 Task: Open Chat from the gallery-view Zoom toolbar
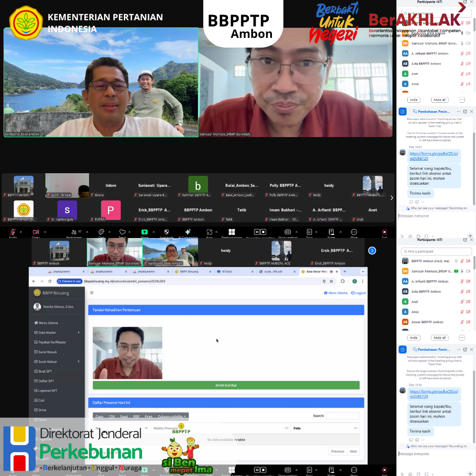click(x=101, y=232)
